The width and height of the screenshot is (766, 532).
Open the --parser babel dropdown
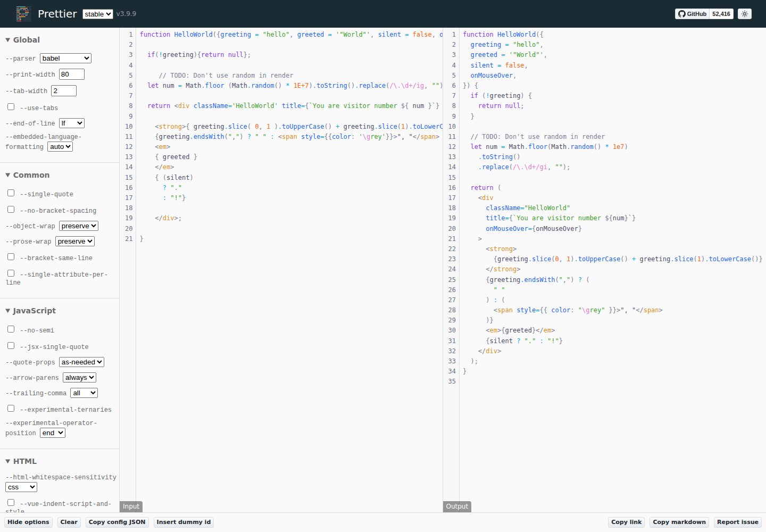(x=65, y=58)
